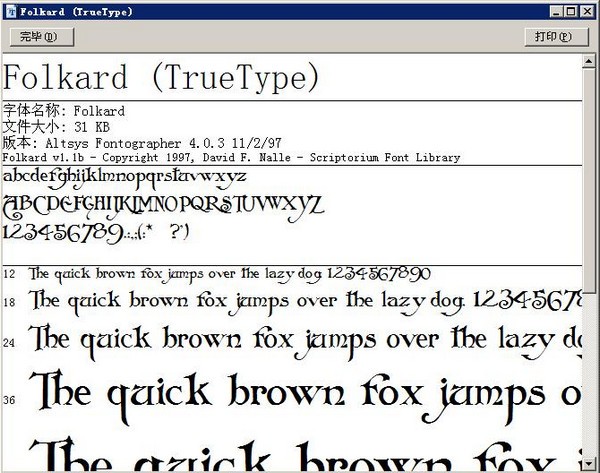Click the font file icon in title bar
The image size is (600, 473).
[x=11, y=12]
